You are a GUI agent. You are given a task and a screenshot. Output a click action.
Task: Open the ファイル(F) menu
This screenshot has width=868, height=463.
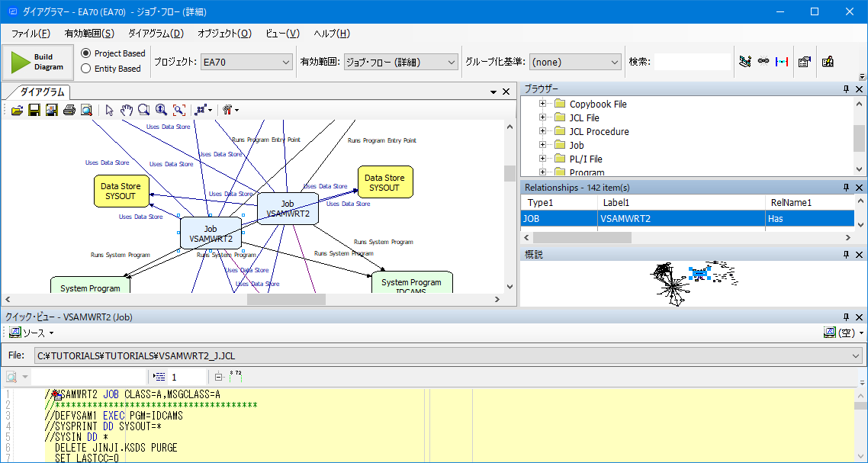point(31,34)
